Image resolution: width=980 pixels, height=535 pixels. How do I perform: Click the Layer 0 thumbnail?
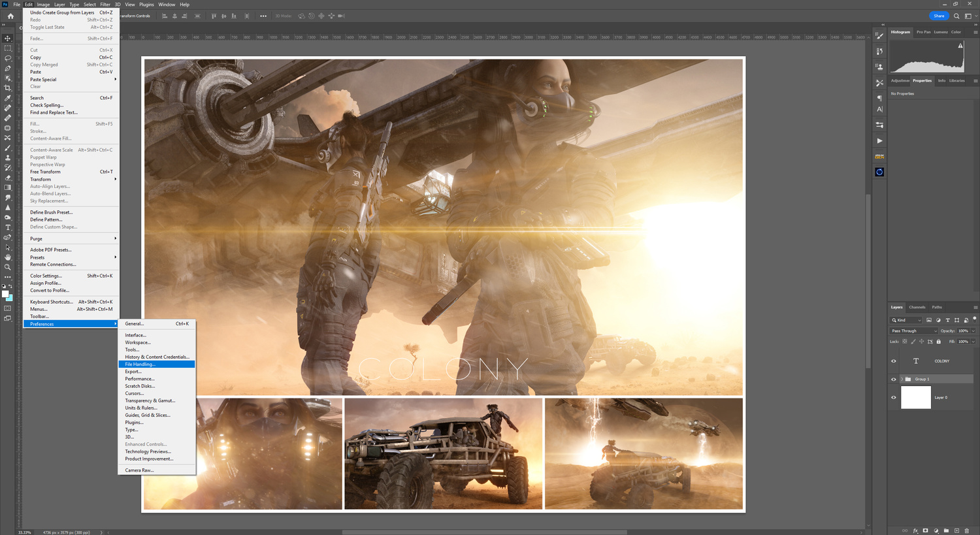[915, 397]
